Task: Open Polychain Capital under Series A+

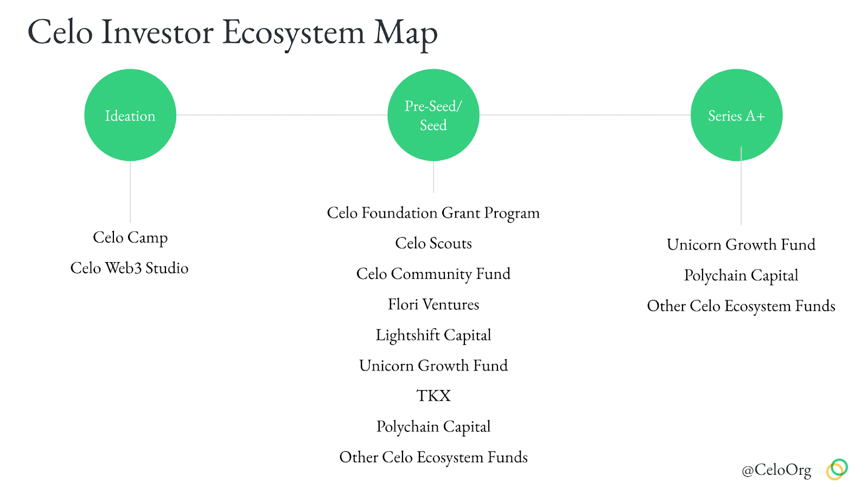Action: [741, 276]
